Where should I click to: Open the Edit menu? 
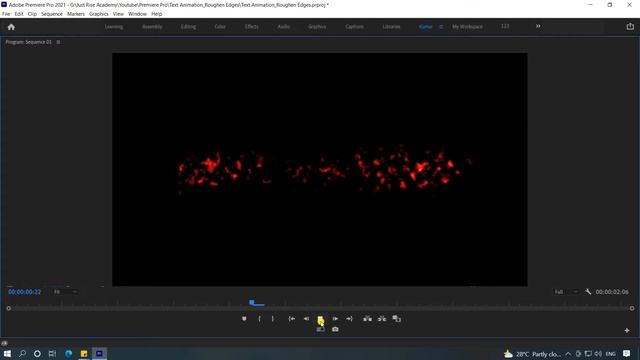point(19,14)
